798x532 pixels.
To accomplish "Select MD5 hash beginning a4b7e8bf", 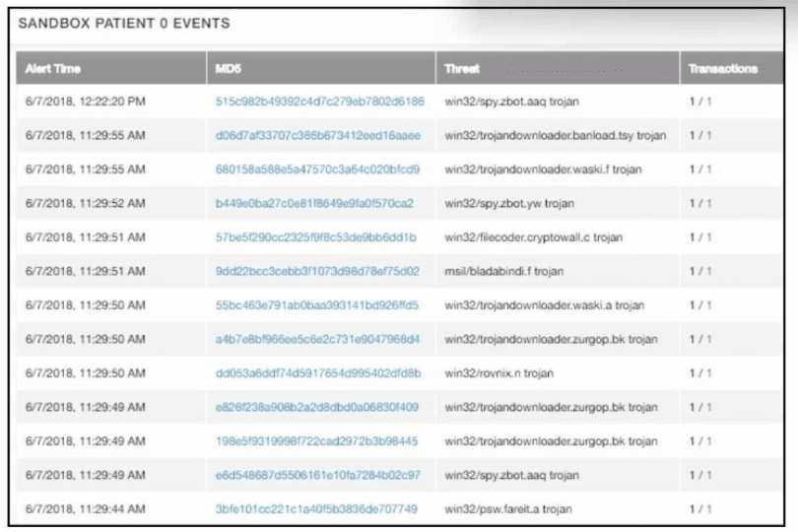I will (x=317, y=339).
